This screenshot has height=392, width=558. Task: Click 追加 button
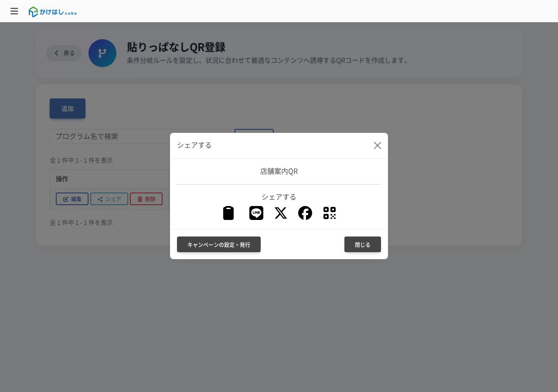(x=68, y=108)
